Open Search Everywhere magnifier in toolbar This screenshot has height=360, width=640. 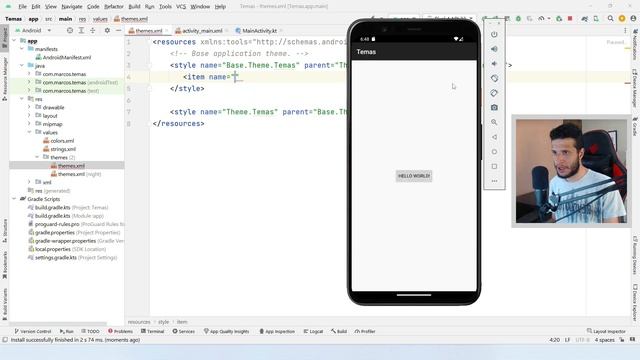(610, 18)
